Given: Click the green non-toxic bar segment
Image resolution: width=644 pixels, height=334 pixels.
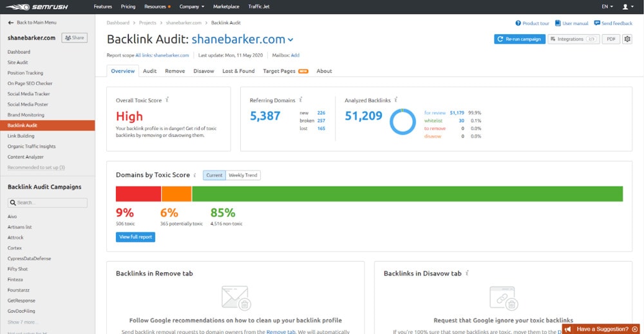Looking at the screenshot, I should [408, 194].
